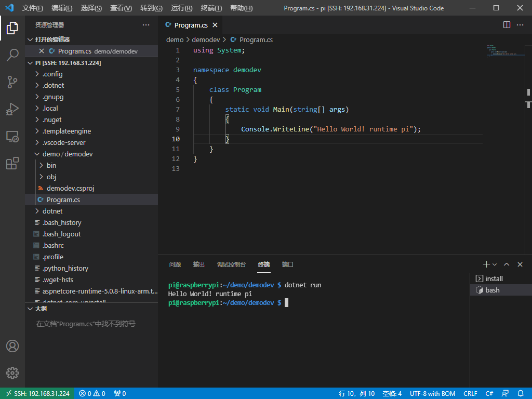Select language mode C# in status bar
Image resolution: width=532 pixels, height=399 pixels.
pyautogui.click(x=489, y=394)
